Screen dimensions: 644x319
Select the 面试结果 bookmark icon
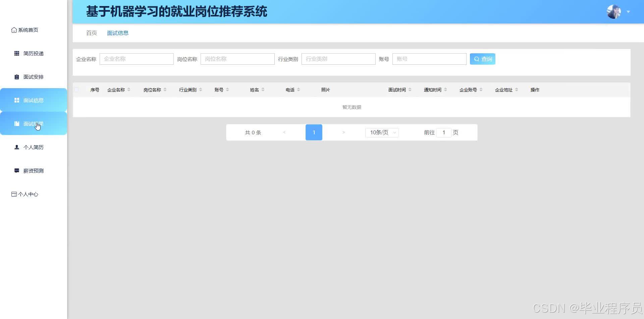pos(16,123)
